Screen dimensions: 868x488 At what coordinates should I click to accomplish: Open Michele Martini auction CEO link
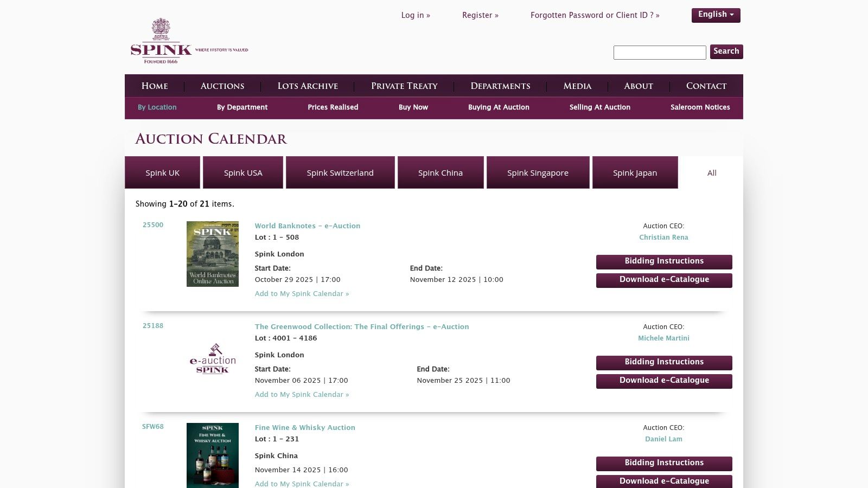(x=663, y=338)
